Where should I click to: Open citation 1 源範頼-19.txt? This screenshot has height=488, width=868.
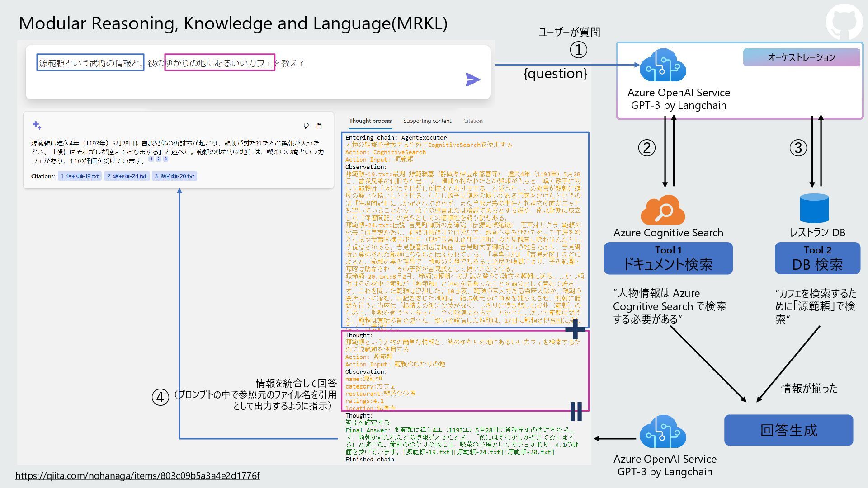(80, 176)
